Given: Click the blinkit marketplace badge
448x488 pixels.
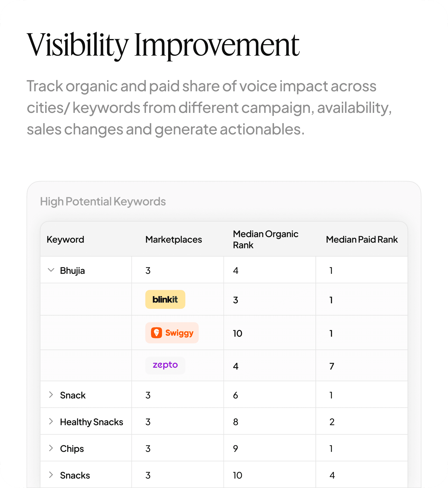Looking at the screenshot, I should pos(165,299).
